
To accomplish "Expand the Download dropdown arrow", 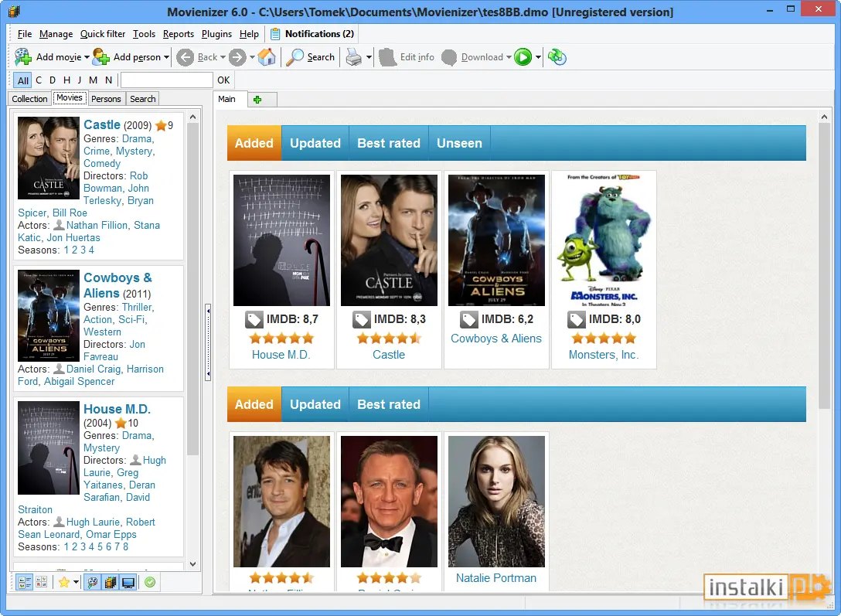I will 509,57.
